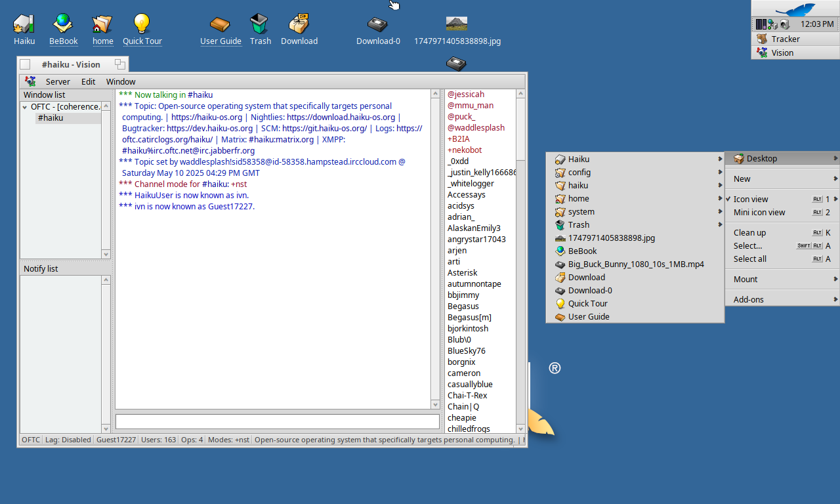Click the Desktop icon in submenu header
The width and height of the screenshot is (840, 504).
[x=738, y=158]
